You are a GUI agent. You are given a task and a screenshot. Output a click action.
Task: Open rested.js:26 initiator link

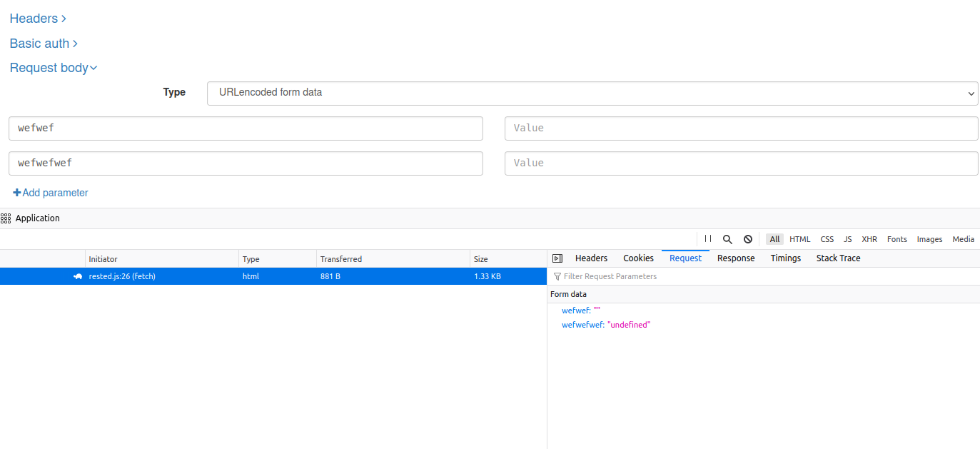pyautogui.click(x=122, y=276)
